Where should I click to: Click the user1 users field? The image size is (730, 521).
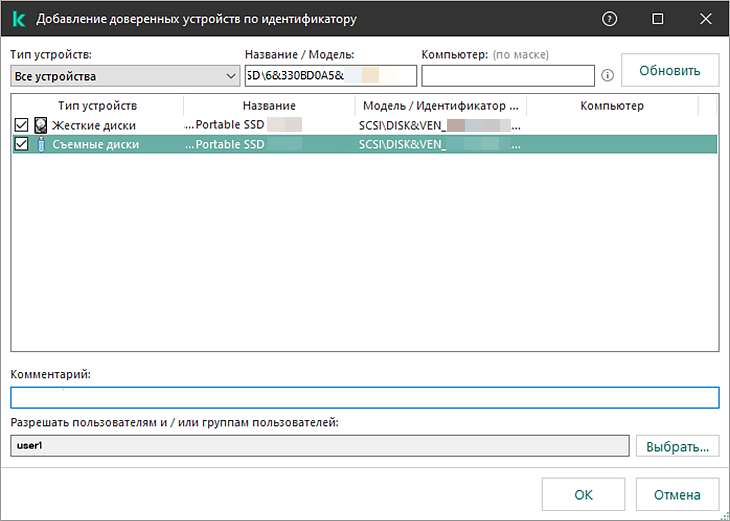pos(320,446)
